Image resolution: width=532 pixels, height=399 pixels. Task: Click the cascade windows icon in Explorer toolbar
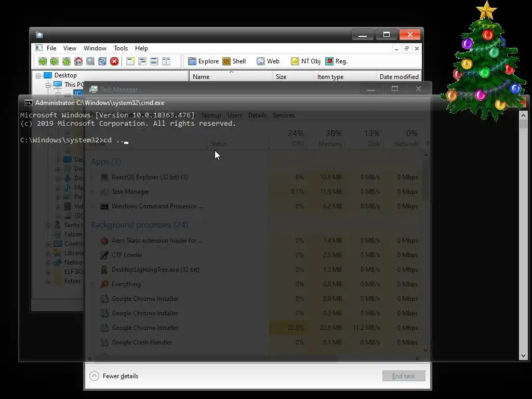click(142, 61)
